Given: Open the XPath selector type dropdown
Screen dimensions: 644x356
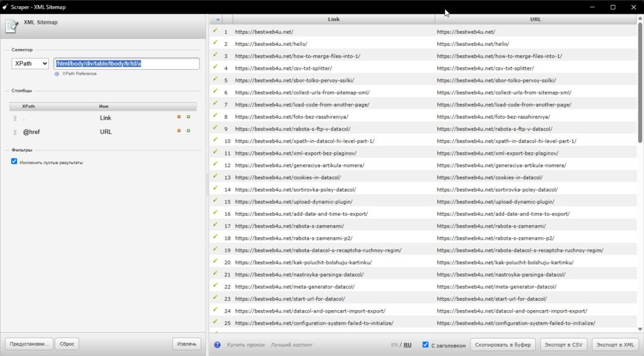Looking at the screenshot, I should pos(30,64).
